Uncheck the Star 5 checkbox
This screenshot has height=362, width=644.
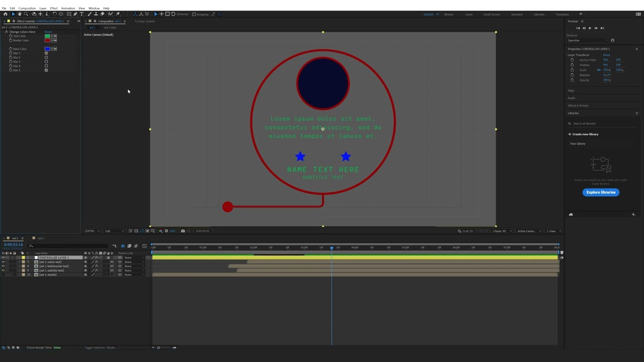pyautogui.click(x=46, y=70)
